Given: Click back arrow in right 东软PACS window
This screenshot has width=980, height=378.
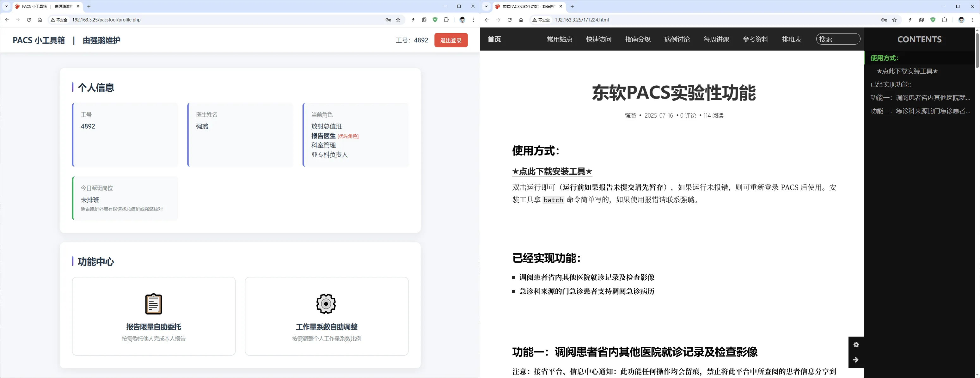Looking at the screenshot, I should [x=487, y=20].
